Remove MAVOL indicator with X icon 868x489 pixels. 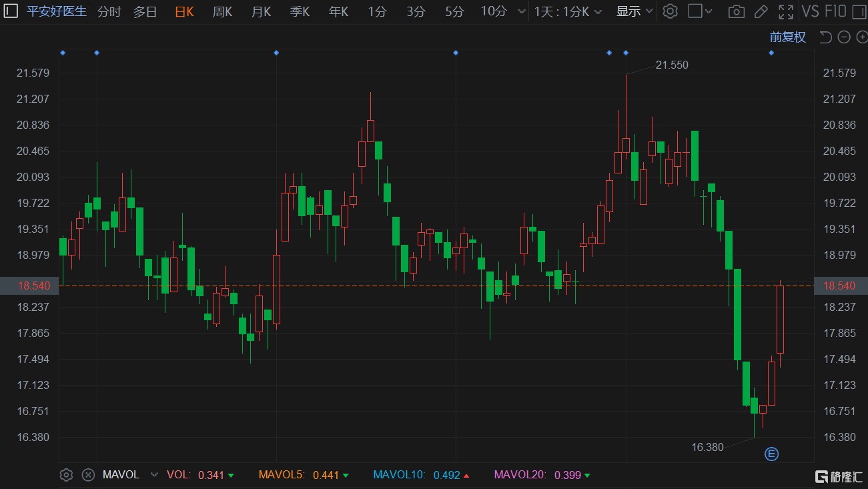pyautogui.click(x=87, y=475)
